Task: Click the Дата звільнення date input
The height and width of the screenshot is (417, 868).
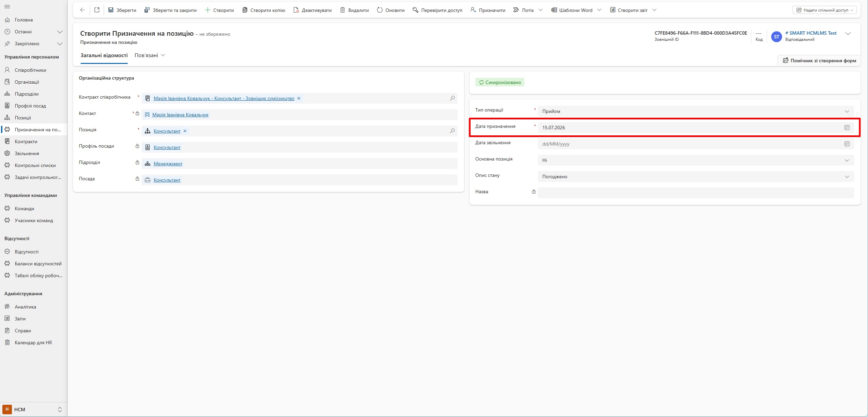Action: [690, 144]
